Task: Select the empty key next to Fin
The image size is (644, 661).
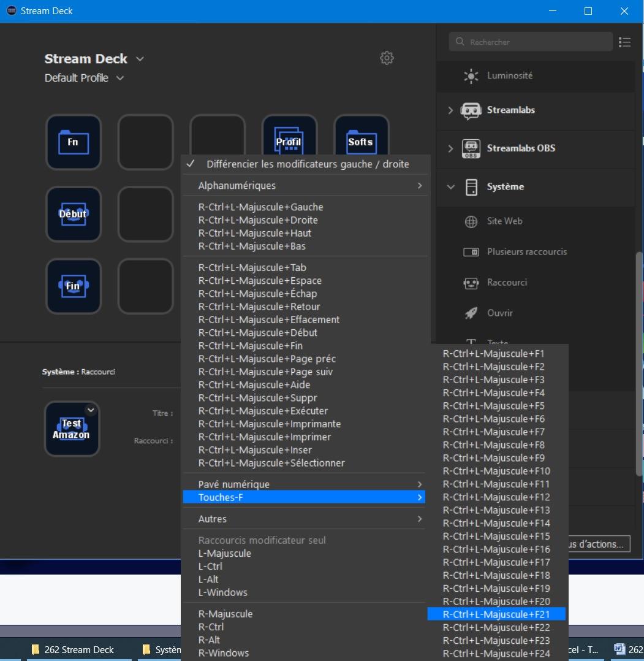Action: click(146, 286)
